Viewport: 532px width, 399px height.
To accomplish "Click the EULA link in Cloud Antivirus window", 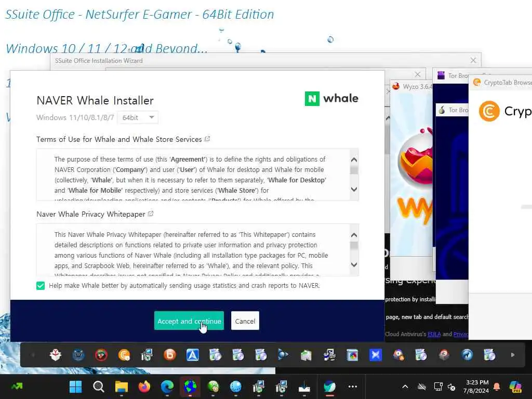I will [x=434, y=334].
